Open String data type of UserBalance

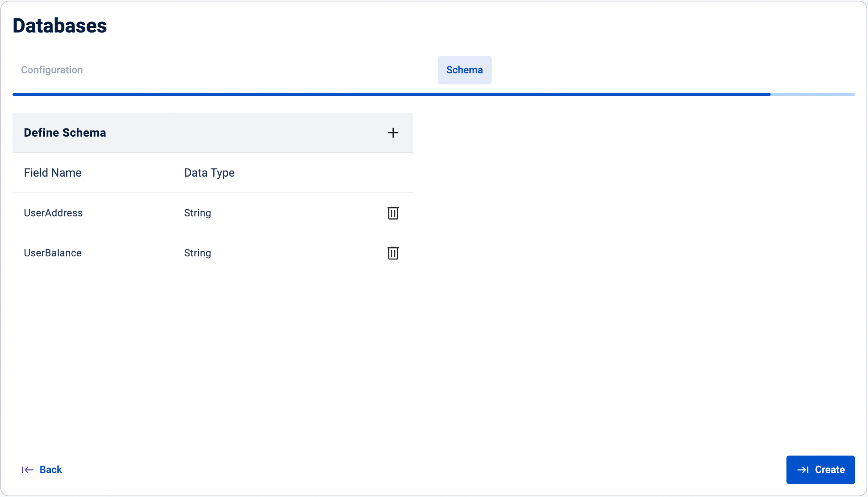[x=197, y=253]
